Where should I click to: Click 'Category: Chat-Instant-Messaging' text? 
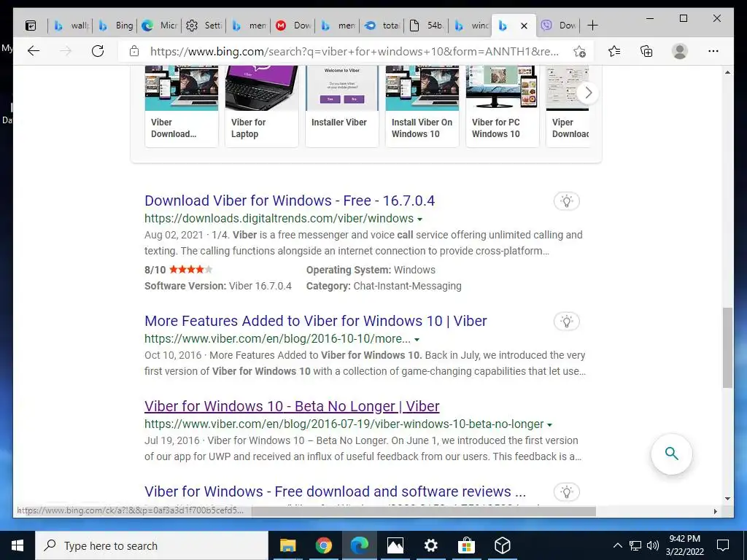384,286
